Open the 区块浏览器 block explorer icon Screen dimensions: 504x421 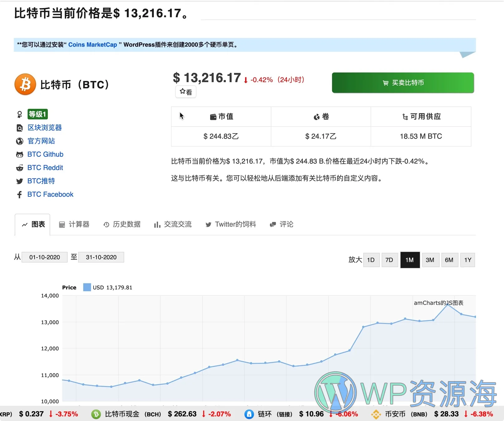click(19, 128)
